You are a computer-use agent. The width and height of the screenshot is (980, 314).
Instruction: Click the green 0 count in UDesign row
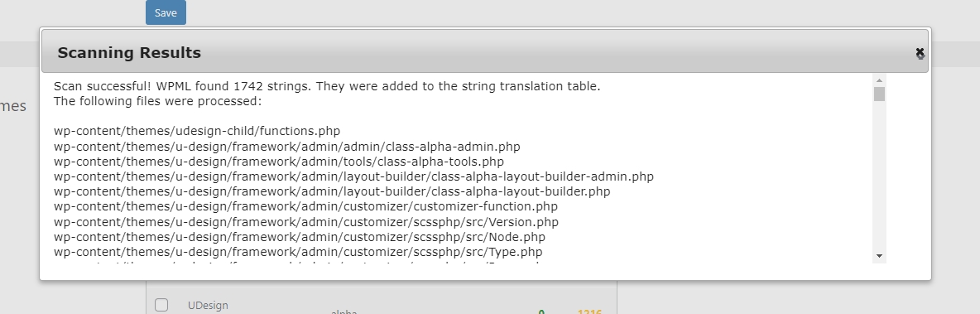(541, 312)
